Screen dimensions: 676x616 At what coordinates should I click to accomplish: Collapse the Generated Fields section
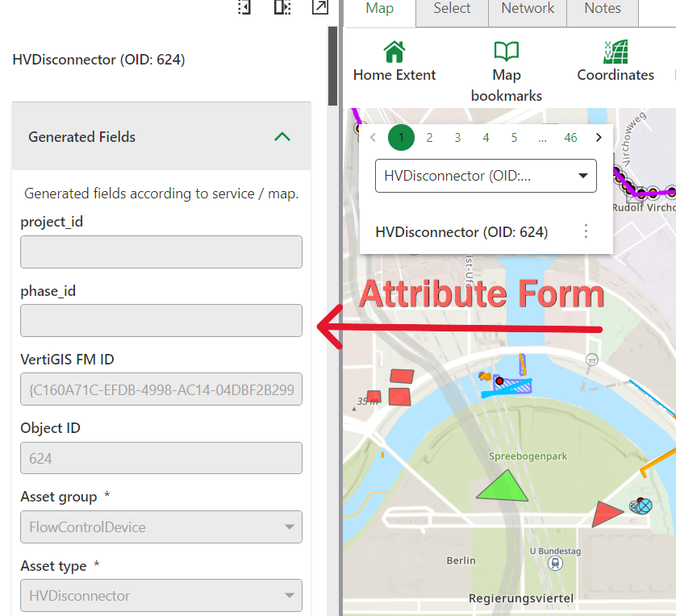coord(282,137)
